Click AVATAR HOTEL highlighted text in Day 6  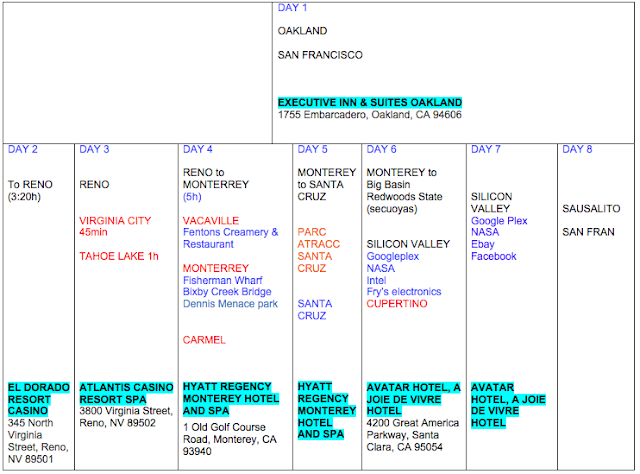click(413, 399)
